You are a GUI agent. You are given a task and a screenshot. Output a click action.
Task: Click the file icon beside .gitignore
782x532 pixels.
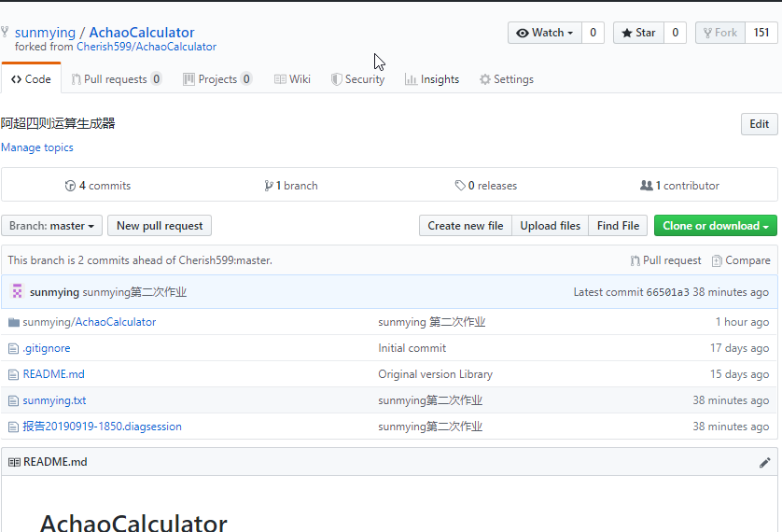[x=13, y=348]
